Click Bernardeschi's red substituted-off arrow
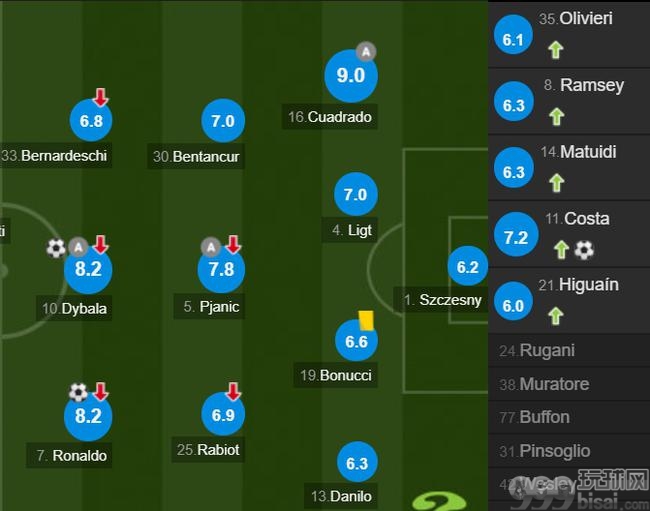650x511 pixels. (x=100, y=97)
